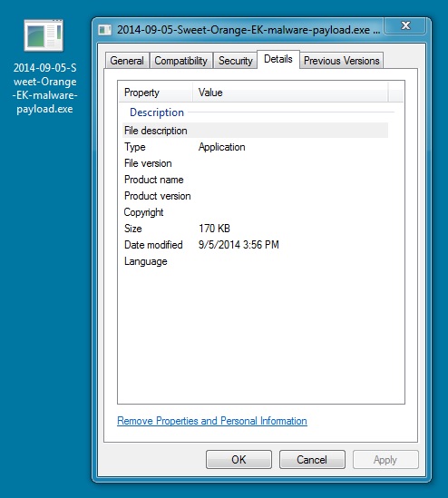Switch to the Security tab
The width and height of the screenshot is (448, 498).
235,61
